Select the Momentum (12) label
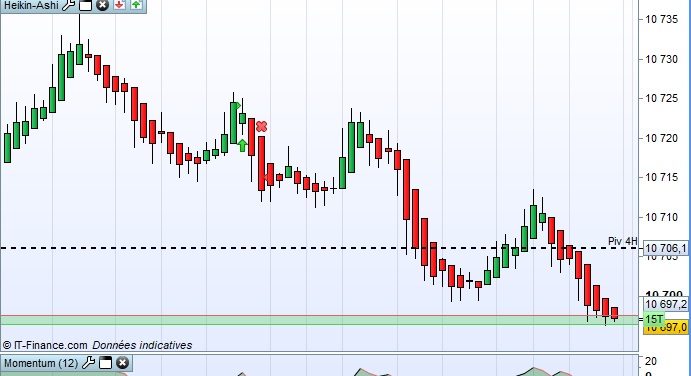Screen dimensions: 691x376 pos(41,363)
